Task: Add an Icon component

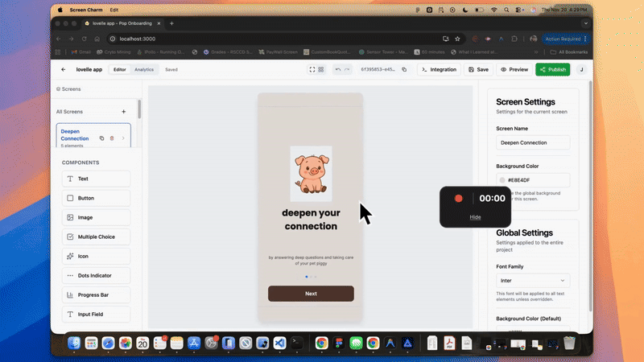Action: pyautogui.click(x=96, y=256)
